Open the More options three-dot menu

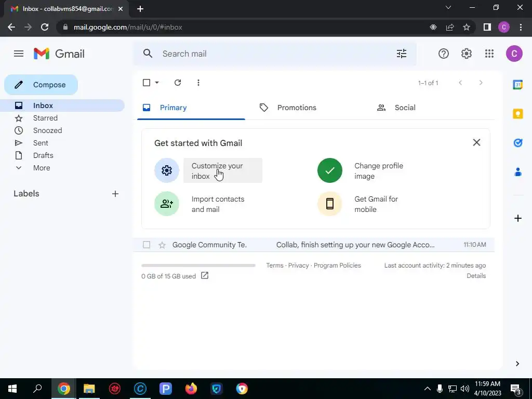click(x=198, y=83)
